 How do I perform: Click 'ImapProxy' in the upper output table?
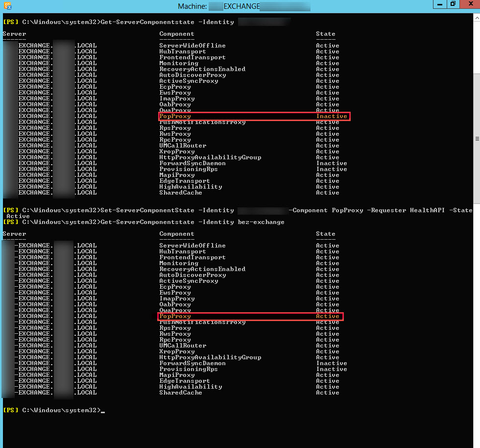pos(177,99)
